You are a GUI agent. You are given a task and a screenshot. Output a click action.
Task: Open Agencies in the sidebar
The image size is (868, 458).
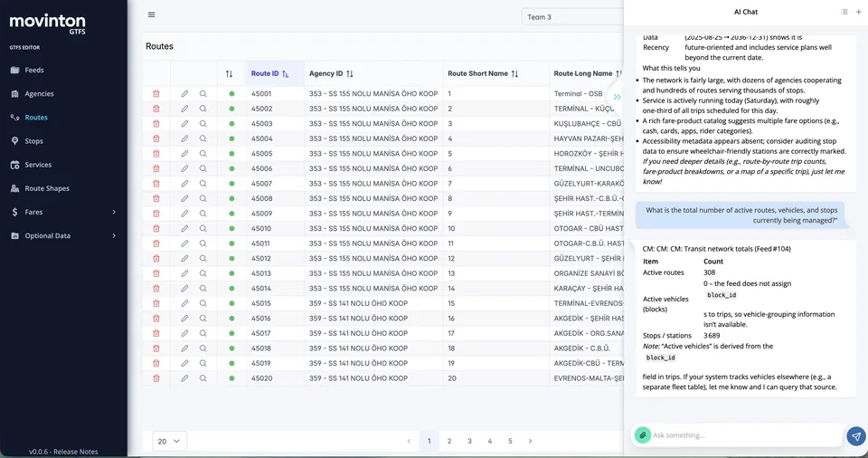[39, 94]
